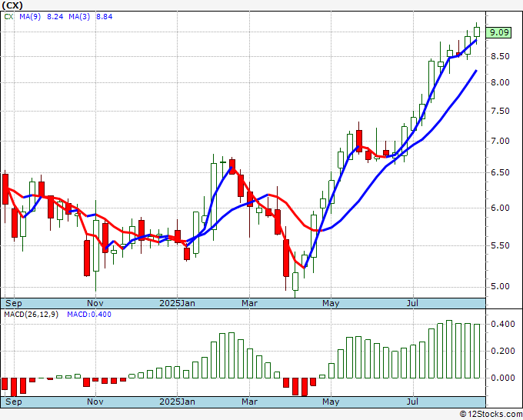Click the 8.50 price axis label
523x420 pixels.
tap(500, 56)
